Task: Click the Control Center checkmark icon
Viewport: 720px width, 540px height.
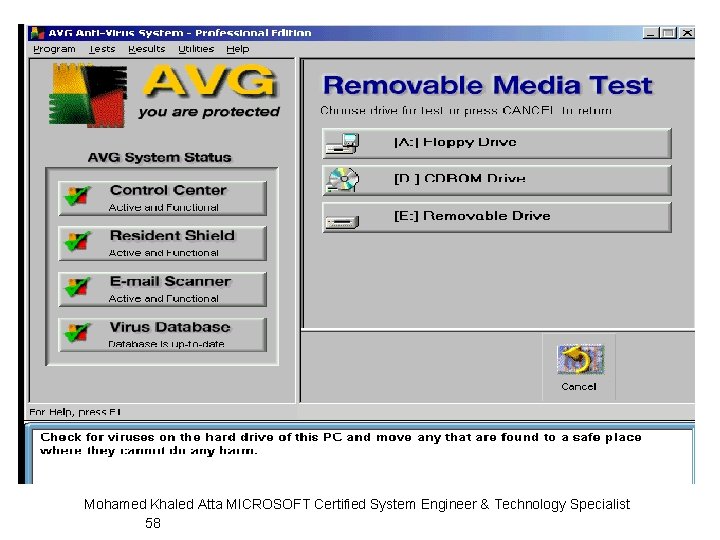Action: pyautogui.click(x=77, y=196)
